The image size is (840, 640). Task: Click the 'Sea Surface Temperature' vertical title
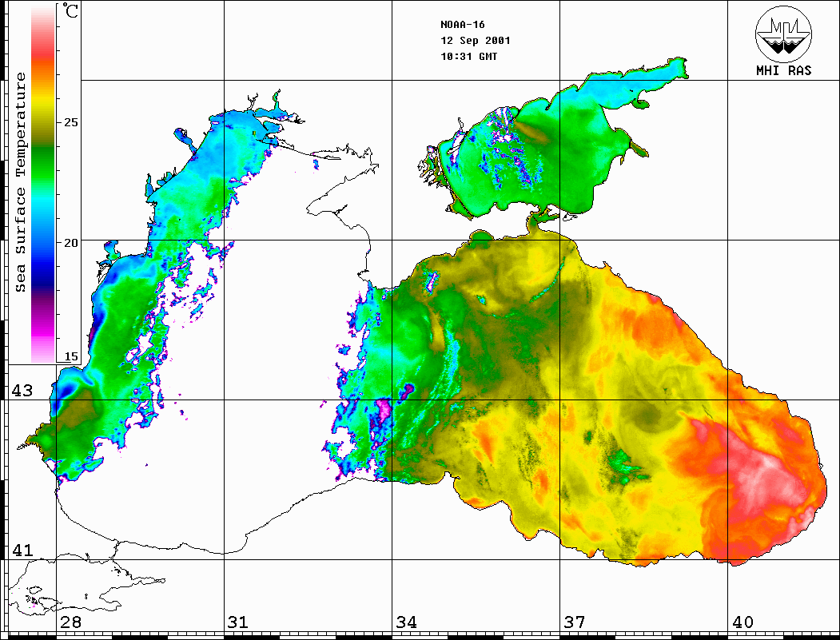[x=20, y=183]
